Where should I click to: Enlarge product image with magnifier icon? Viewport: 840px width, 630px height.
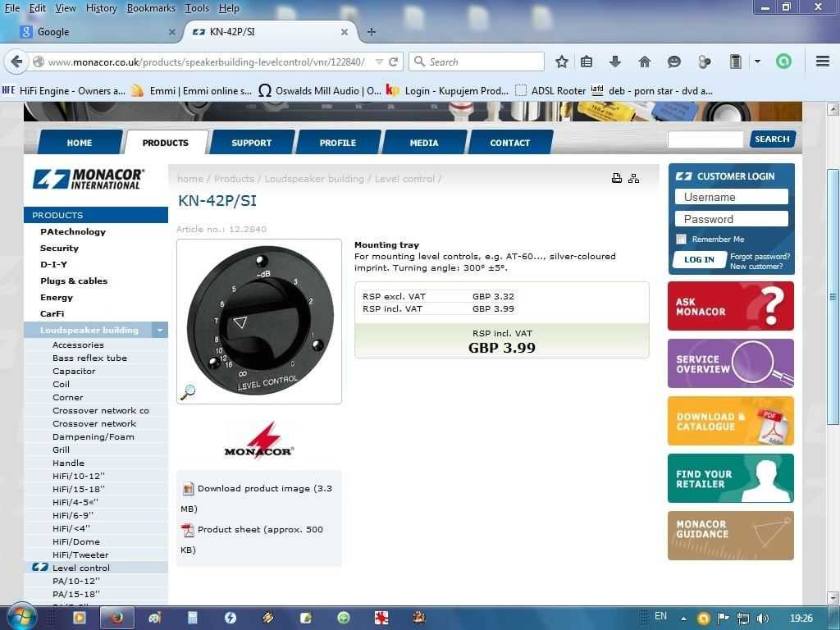[188, 392]
